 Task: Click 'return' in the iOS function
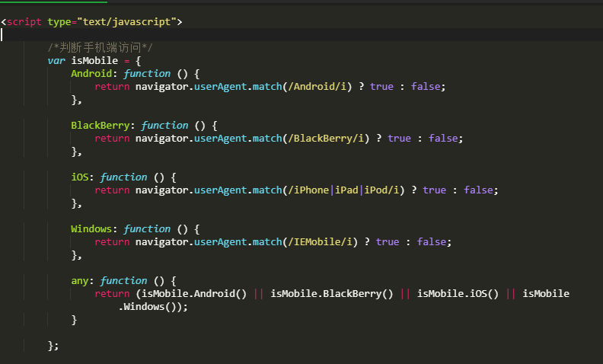pos(112,190)
